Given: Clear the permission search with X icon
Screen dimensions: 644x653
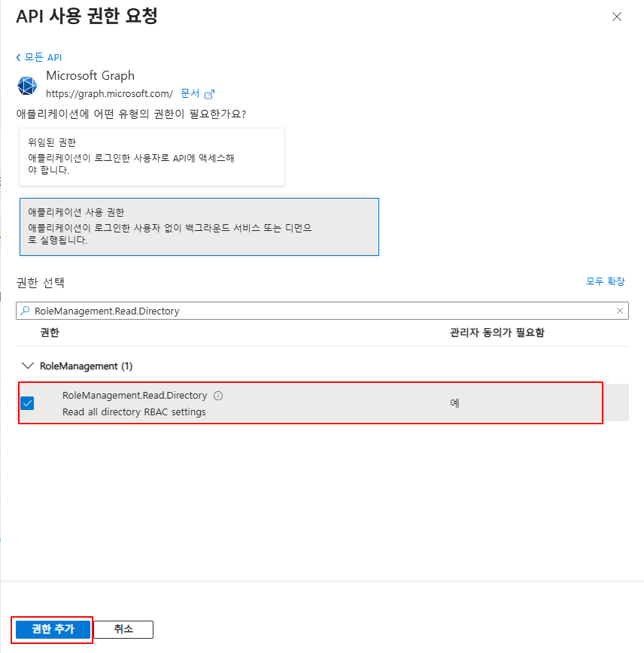Looking at the screenshot, I should click(x=620, y=311).
